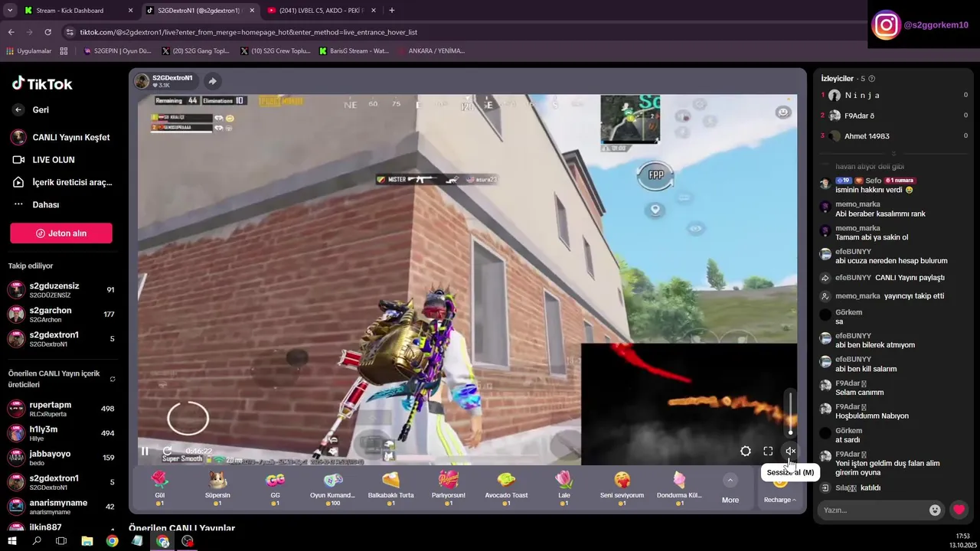Send the Seni seviyorum gift
Viewport: 980px width, 551px height.
pyautogui.click(x=622, y=489)
